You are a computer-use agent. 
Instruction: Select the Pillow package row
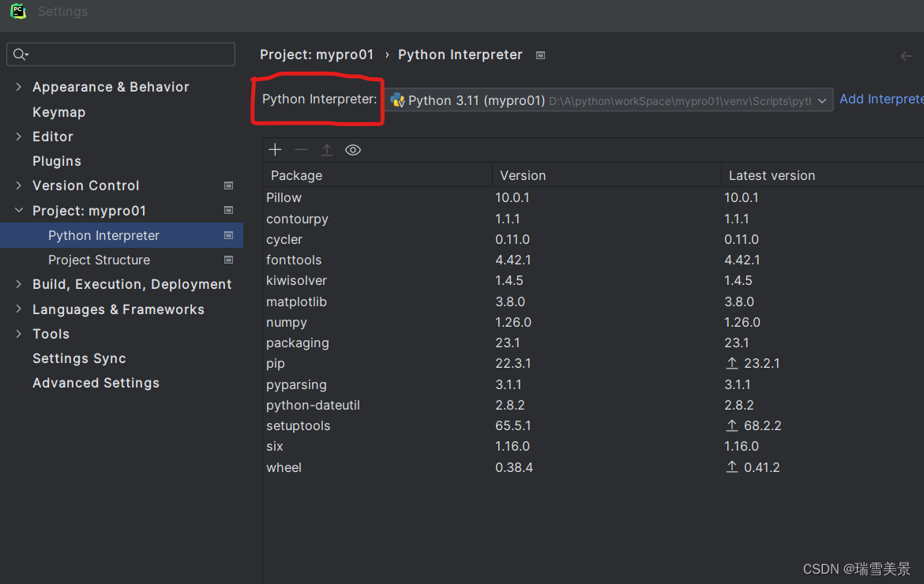point(593,198)
